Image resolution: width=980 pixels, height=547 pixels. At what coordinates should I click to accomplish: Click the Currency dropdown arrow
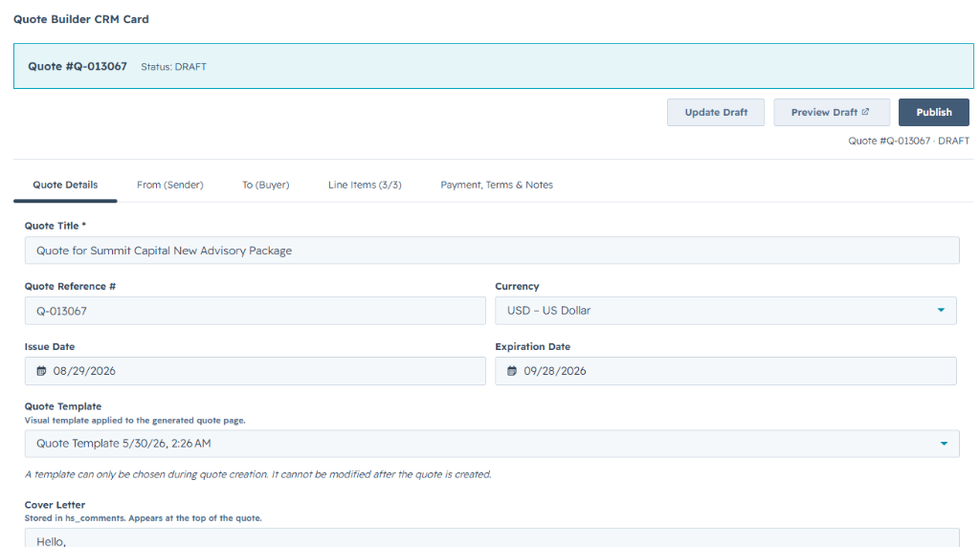click(x=941, y=311)
